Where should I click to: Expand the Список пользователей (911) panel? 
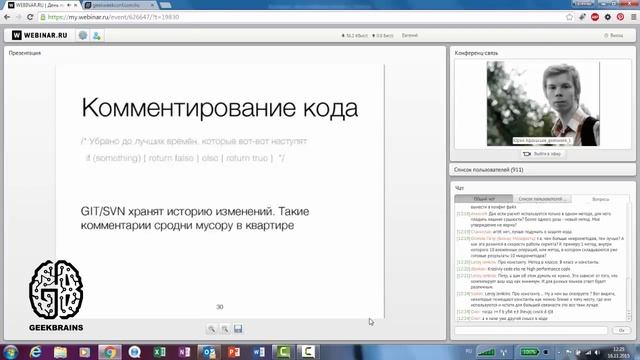tap(542, 169)
